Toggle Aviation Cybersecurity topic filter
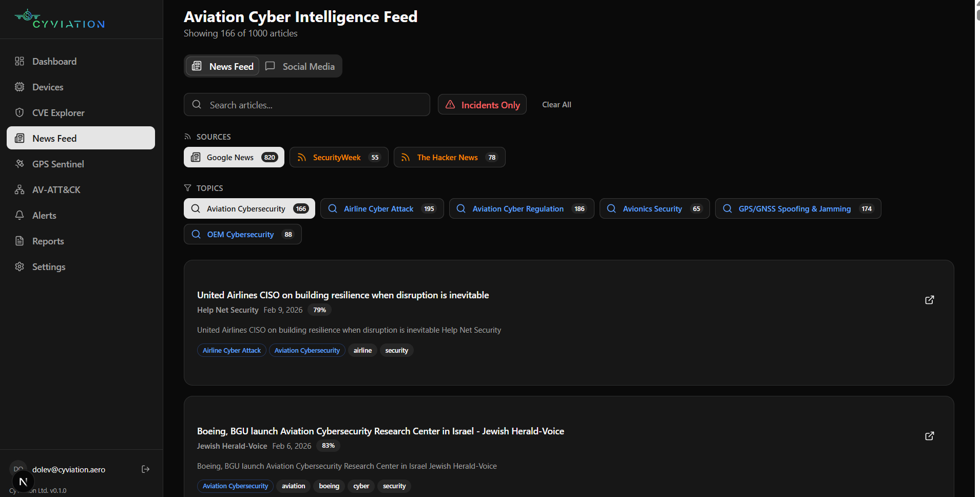 pos(249,208)
